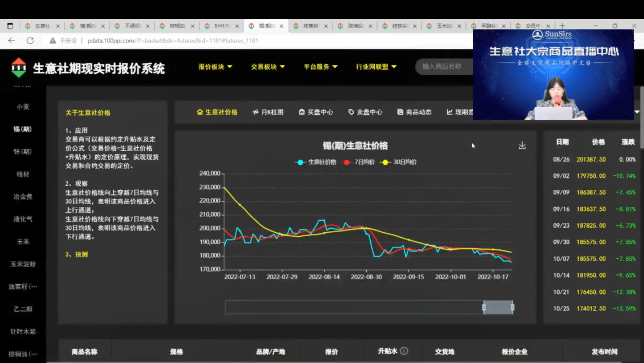Open the browser tab list icon
This screenshot has width=644, height=363.
click(x=10, y=26)
